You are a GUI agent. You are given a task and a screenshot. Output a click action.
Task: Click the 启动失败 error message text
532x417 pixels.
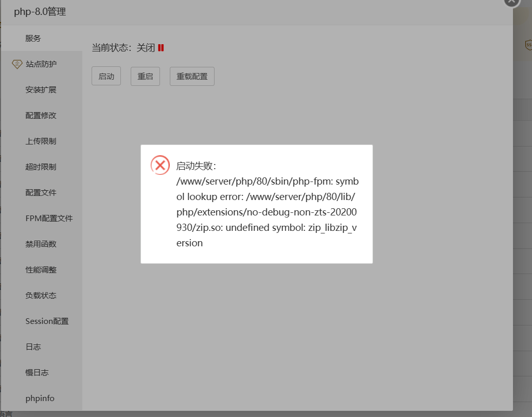[x=268, y=205]
